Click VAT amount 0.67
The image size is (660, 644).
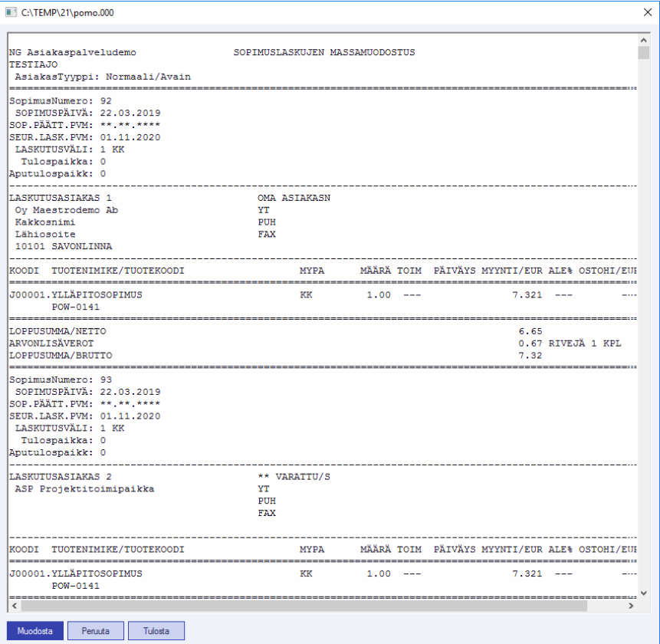(x=530, y=343)
